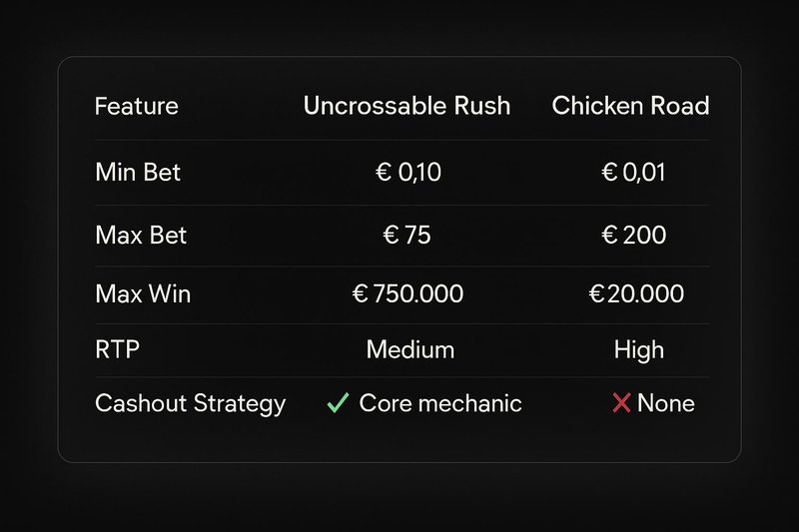This screenshot has width=799, height=532.
Task: Click the green checkmark icon
Action: (338, 404)
